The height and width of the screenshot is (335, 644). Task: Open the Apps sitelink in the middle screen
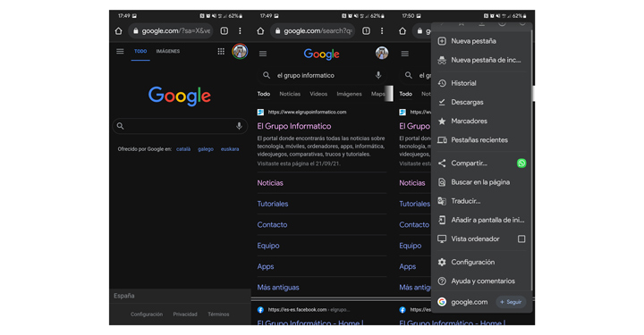(x=266, y=266)
